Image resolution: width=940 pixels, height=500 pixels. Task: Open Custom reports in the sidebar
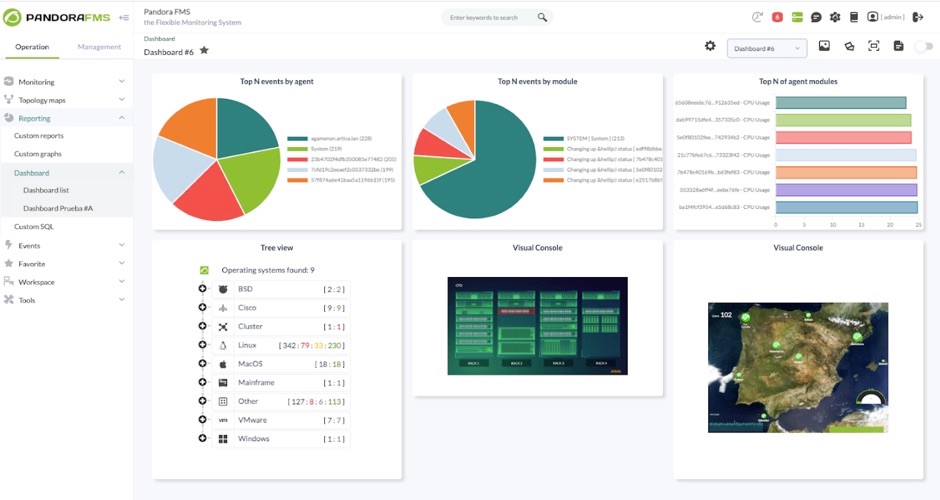pos(39,135)
